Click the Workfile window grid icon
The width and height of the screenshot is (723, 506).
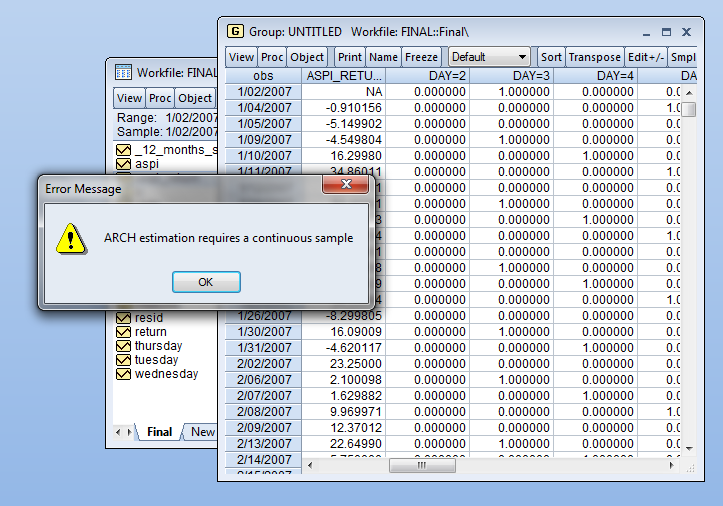(x=123, y=72)
